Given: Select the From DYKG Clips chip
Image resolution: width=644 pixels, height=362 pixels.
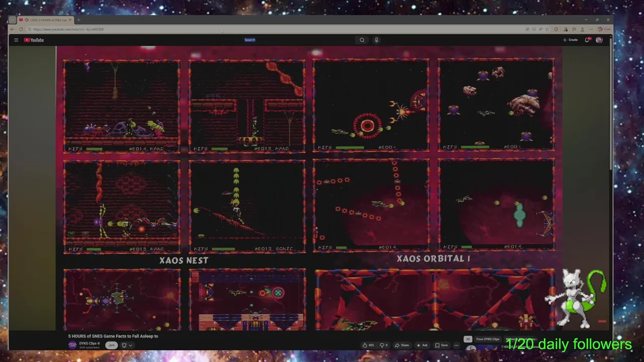Looking at the screenshot, I should (x=488, y=339).
